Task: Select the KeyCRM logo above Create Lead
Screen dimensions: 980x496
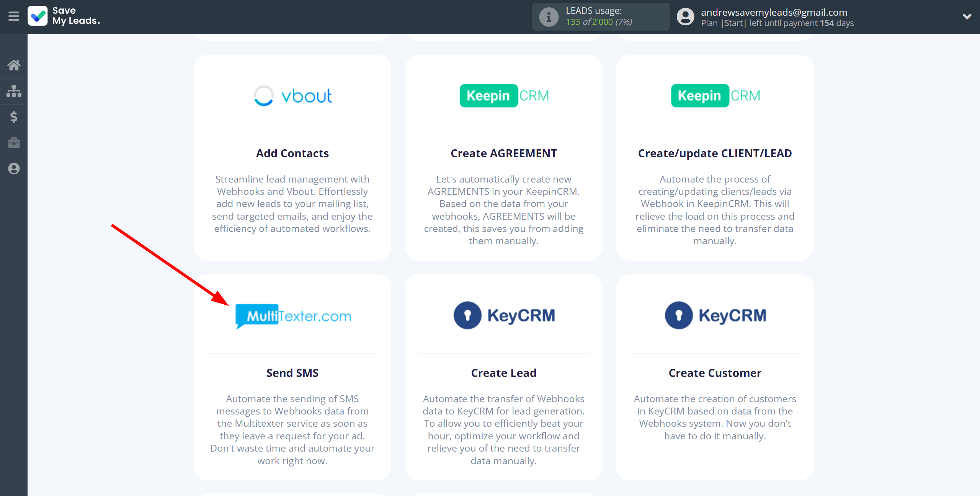Action: (504, 315)
